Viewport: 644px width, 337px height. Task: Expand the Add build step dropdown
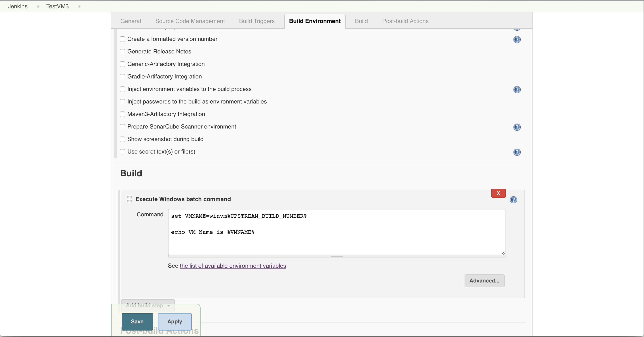pos(148,305)
